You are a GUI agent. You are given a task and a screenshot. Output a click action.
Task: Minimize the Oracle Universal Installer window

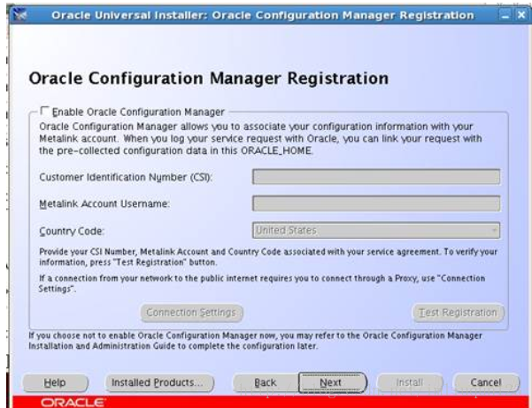click(x=505, y=15)
